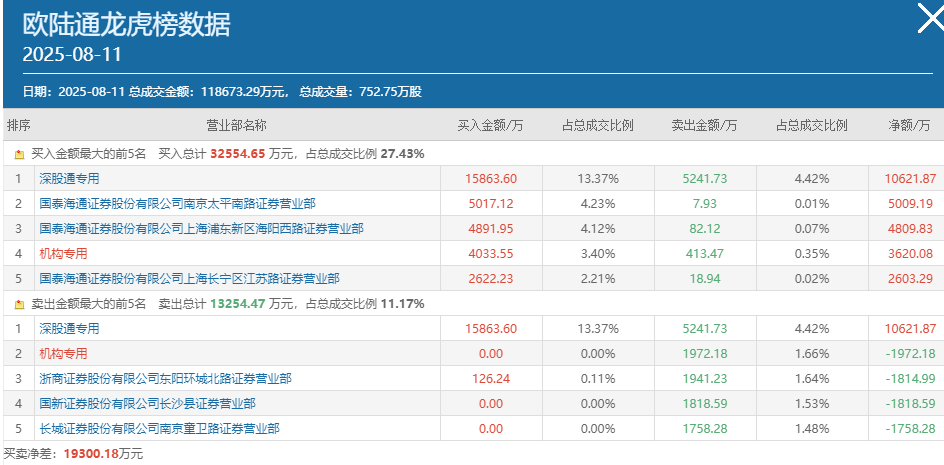The width and height of the screenshot is (944, 465).
Task: Select sell amount 1818.59
Action: click(x=704, y=404)
